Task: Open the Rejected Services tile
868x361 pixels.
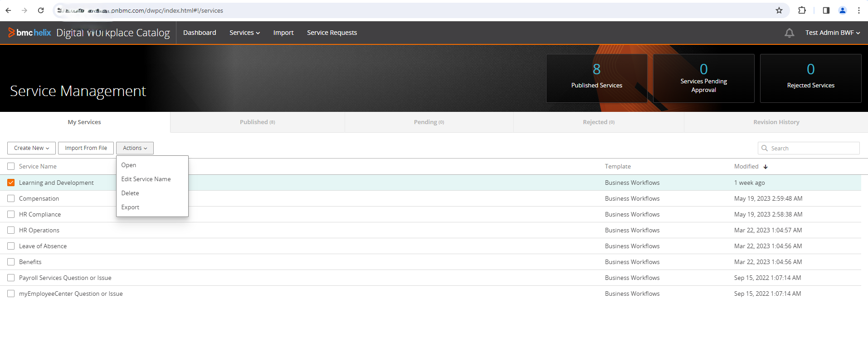Action: (x=810, y=78)
